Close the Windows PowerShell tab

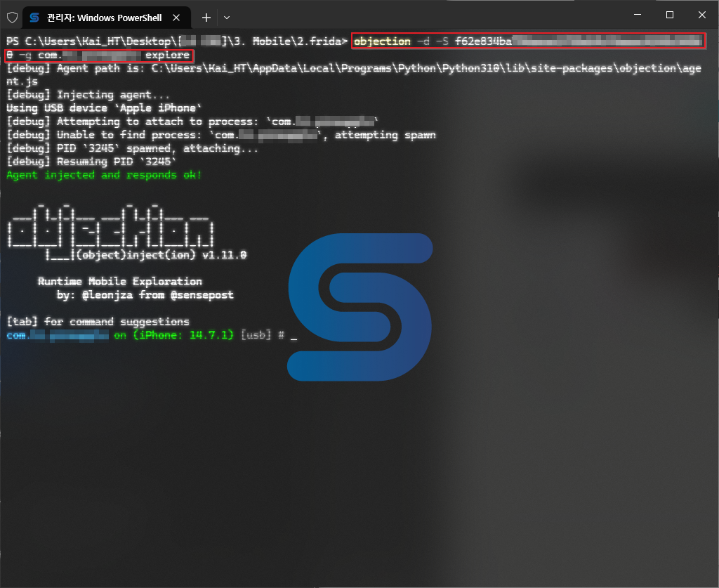pos(176,18)
